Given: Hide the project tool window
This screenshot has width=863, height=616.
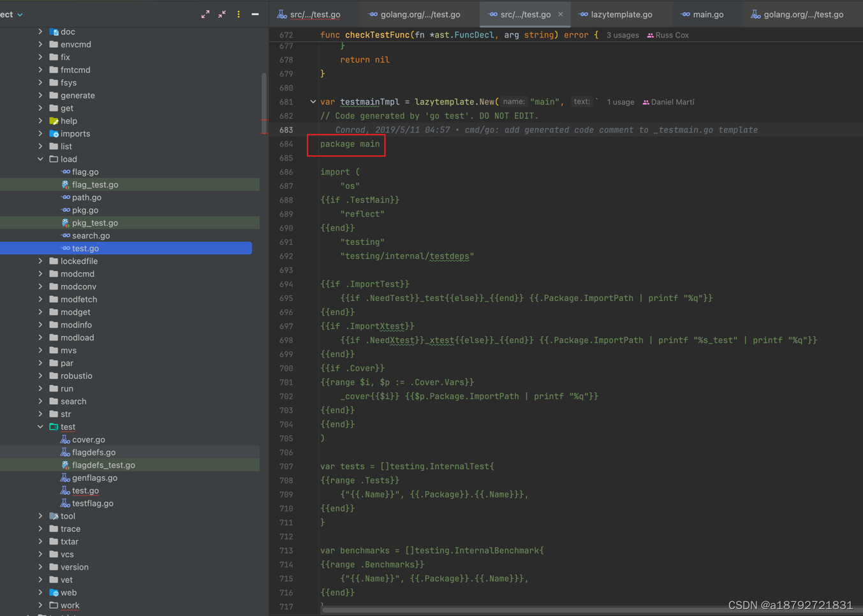Looking at the screenshot, I should point(255,14).
